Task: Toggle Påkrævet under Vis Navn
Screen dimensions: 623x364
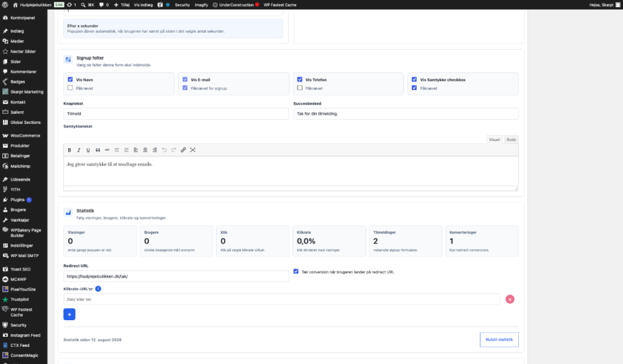Action: click(x=71, y=88)
